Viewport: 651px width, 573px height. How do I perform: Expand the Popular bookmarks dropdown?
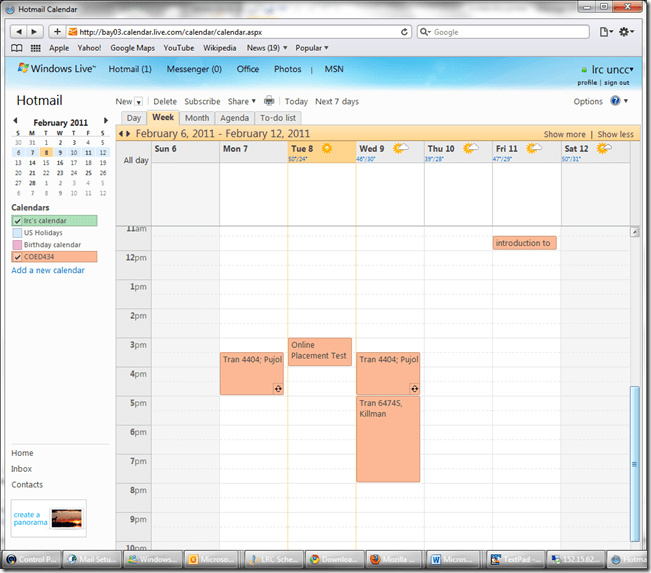tap(312, 48)
